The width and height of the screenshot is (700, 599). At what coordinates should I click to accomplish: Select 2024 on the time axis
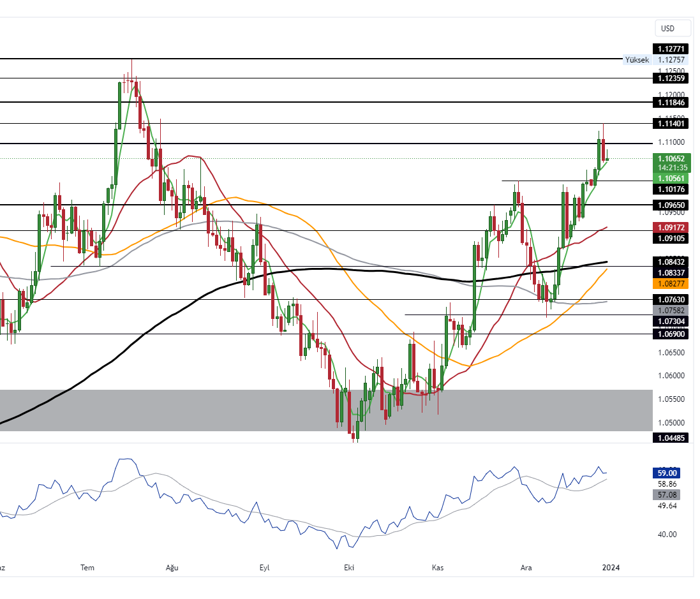click(x=610, y=567)
